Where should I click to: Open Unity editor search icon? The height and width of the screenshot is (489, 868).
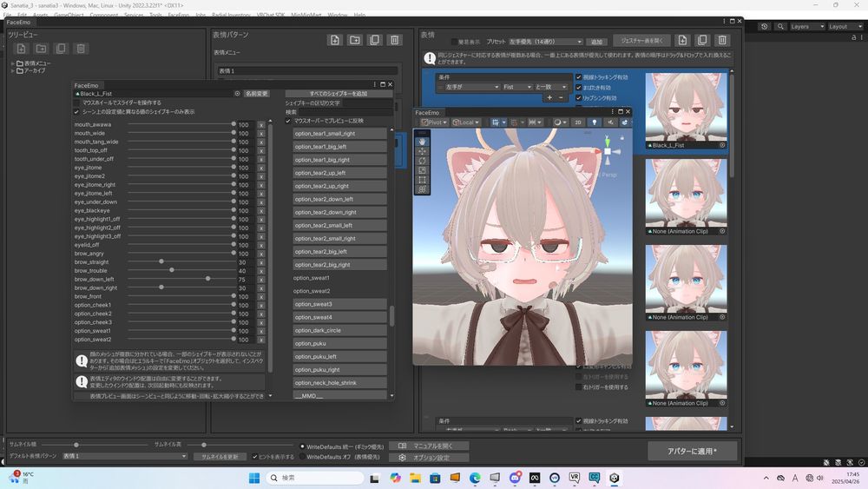(x=780, y=27)
